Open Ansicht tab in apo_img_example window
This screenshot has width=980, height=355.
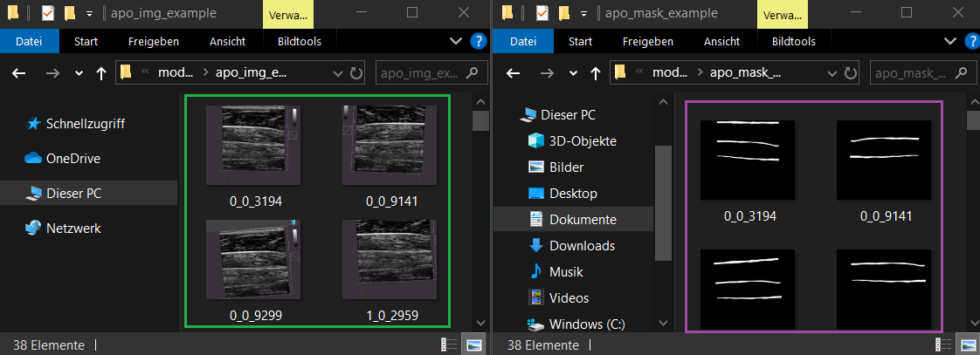227,41
